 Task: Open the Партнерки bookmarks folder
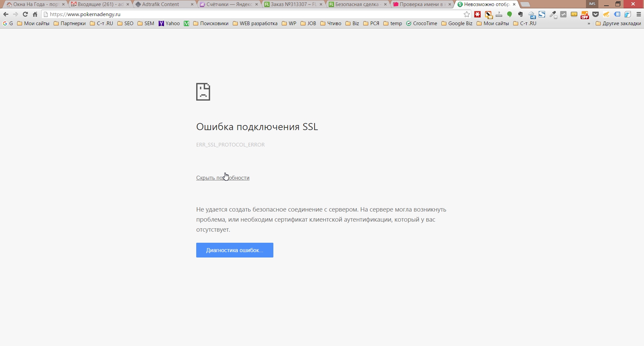(x=70, y=23)
